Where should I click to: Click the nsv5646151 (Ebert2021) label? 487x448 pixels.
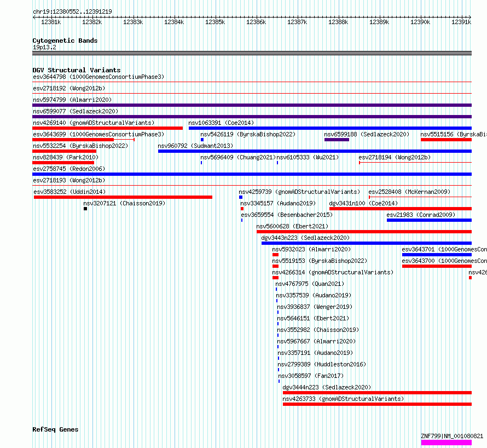pos(313,318)
